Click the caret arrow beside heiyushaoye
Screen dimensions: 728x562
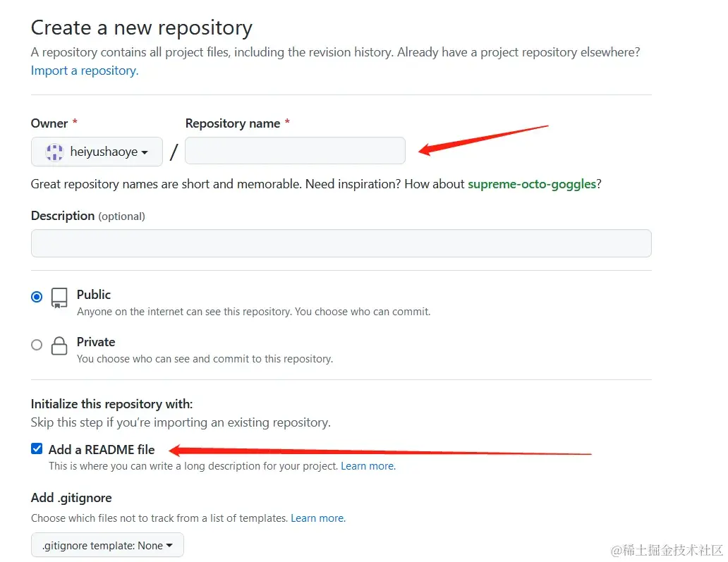[145, 153]
